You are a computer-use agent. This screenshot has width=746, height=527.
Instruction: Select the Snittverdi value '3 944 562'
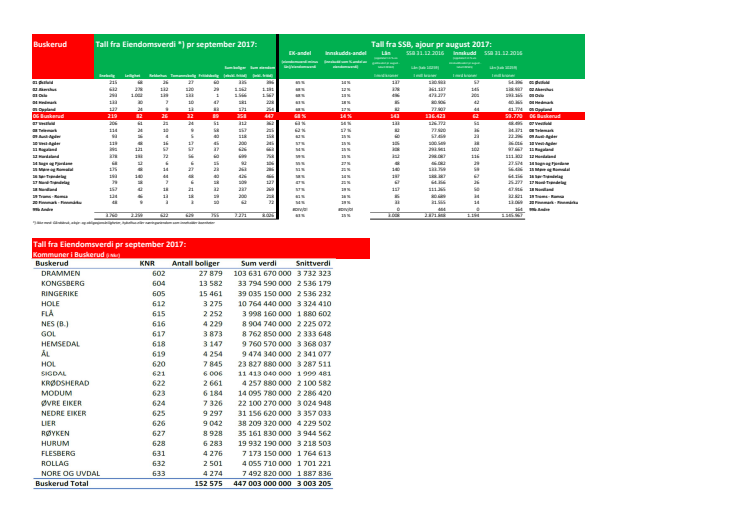314,434
